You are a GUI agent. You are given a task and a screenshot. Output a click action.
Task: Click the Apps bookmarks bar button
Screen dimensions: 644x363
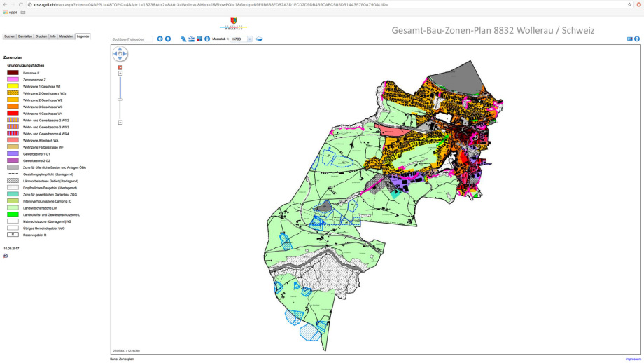(x=10, y=12)
